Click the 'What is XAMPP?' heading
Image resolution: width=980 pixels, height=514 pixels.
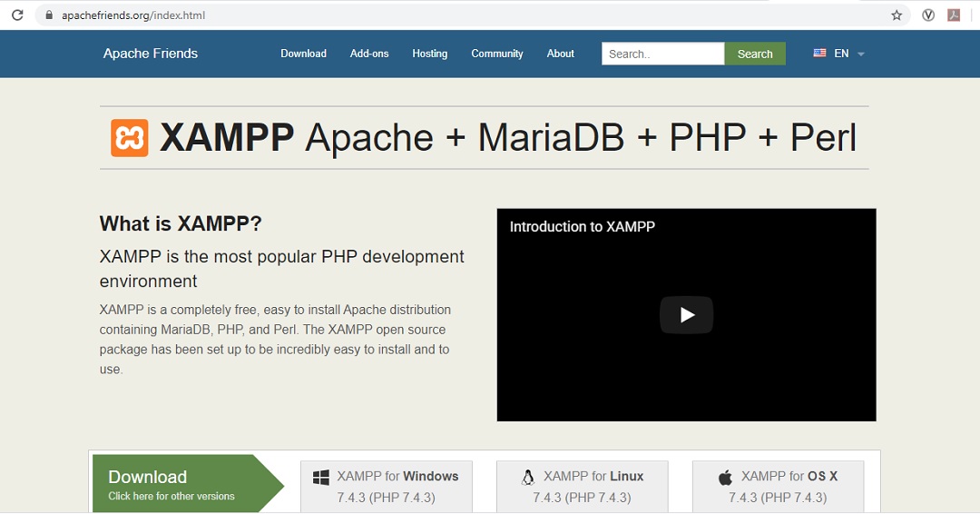tap(181, 224)
